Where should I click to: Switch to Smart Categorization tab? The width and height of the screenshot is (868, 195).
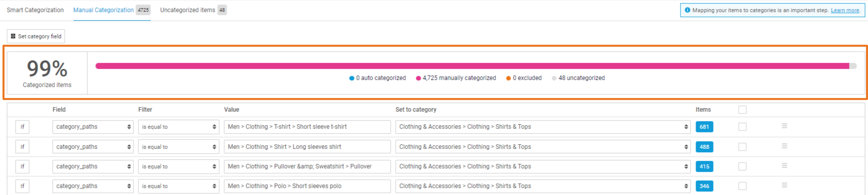pyautogui.click(x=35, y=10)
